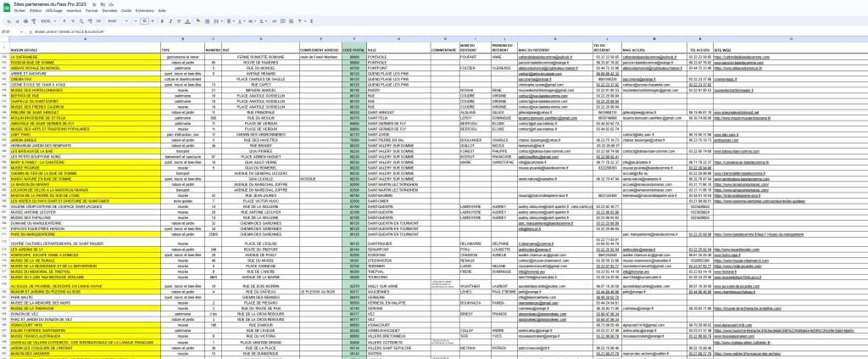Click the move-to-folder icon beside the title
868x359 pixels.
click(103, 4)
